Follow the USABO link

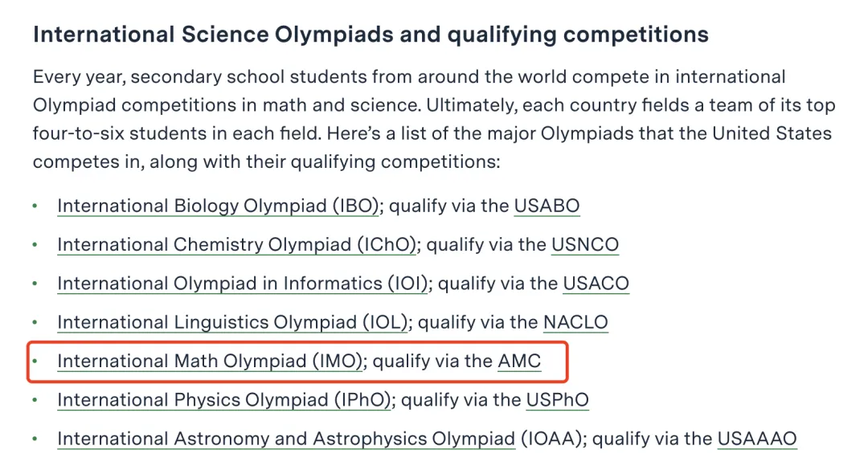[547, 206]
